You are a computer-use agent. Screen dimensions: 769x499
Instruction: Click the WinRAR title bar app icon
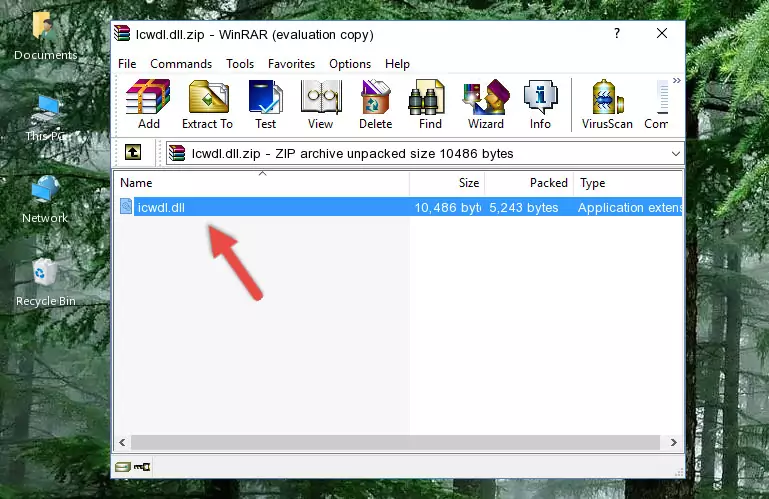(122, 34)
